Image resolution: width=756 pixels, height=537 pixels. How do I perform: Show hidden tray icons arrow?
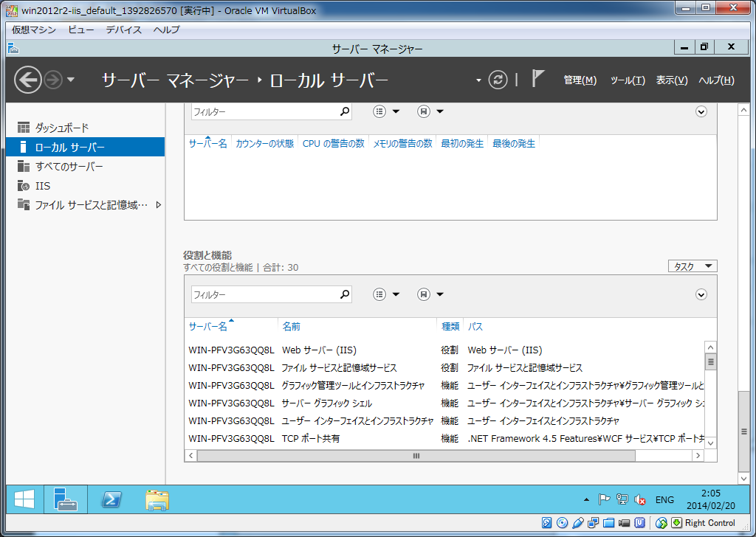coord(585,500)
